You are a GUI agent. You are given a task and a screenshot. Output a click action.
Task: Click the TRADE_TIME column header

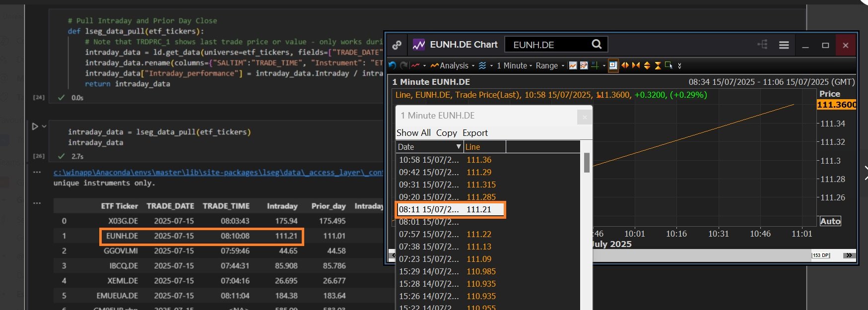pyautogui.click(x=226, y=206)
